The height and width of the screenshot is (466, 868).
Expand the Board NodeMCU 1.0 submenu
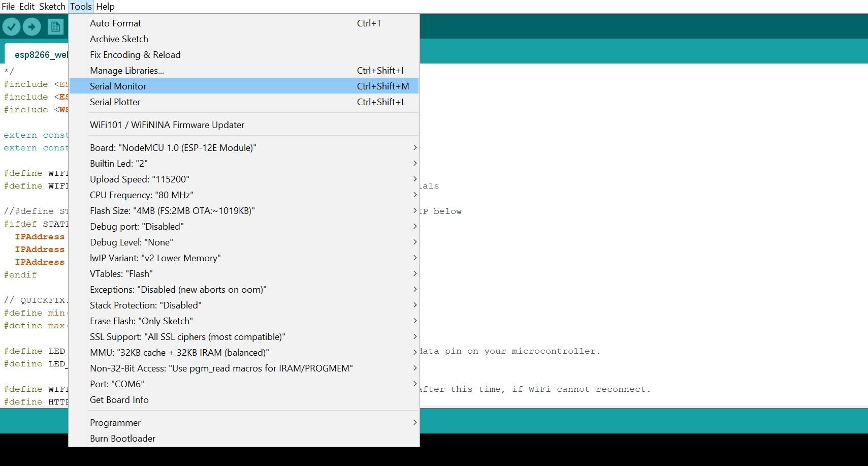point(244,148)
